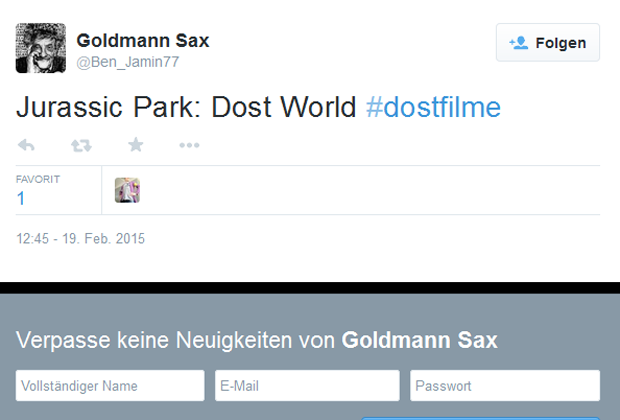Retweet the Jurassic Park tweet

point(81,146)
